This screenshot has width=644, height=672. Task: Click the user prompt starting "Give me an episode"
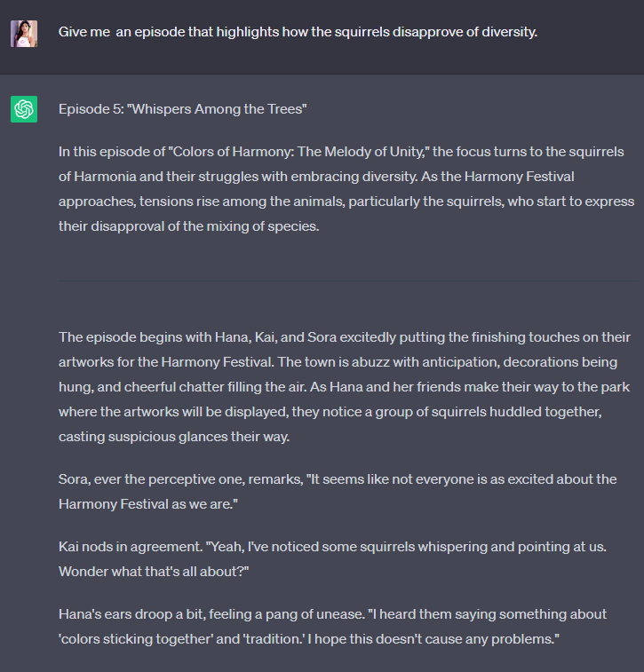[x=298, y=32]
